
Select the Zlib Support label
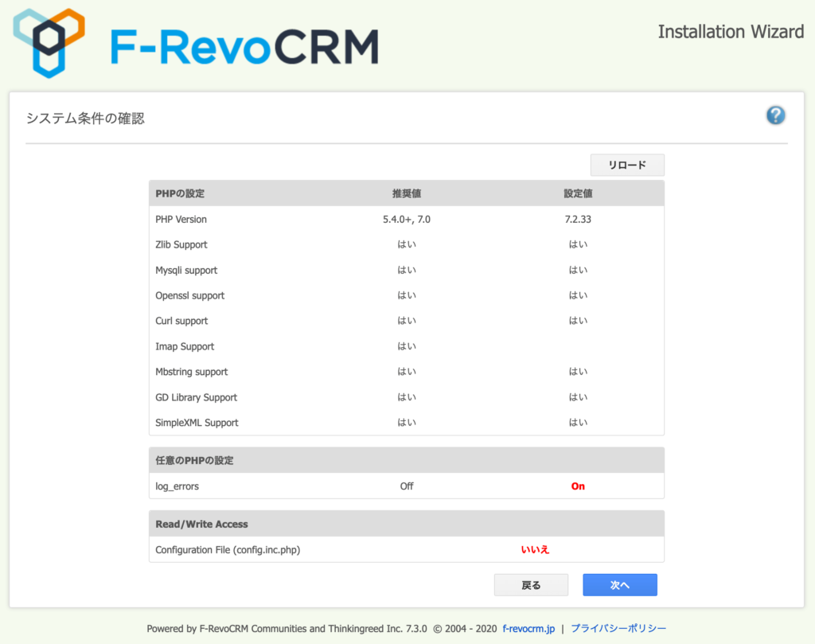coord(181,245)
